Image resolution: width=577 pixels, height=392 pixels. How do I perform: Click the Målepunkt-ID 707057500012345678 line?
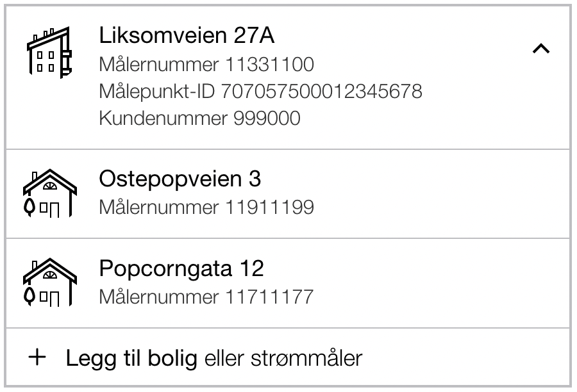pyautogui.click(x=260, y=92)
